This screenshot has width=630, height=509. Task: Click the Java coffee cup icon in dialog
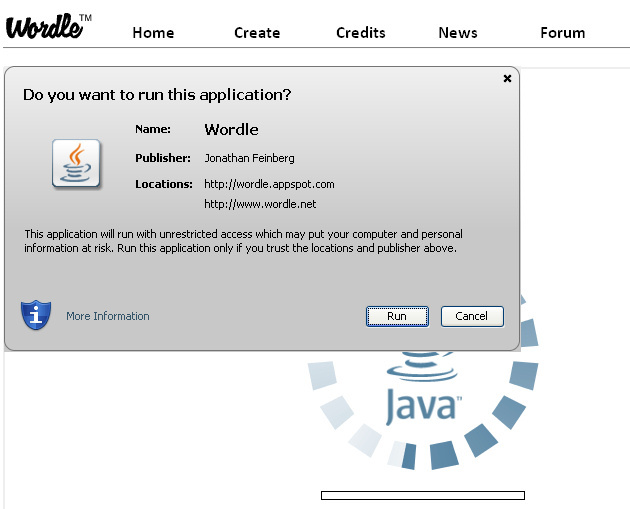click(76, 164)
